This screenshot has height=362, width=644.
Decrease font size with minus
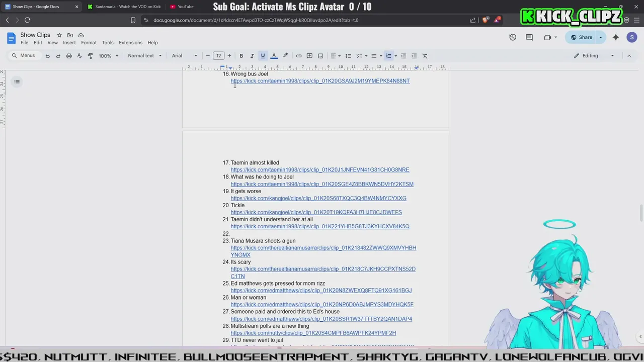coord(208,56)
